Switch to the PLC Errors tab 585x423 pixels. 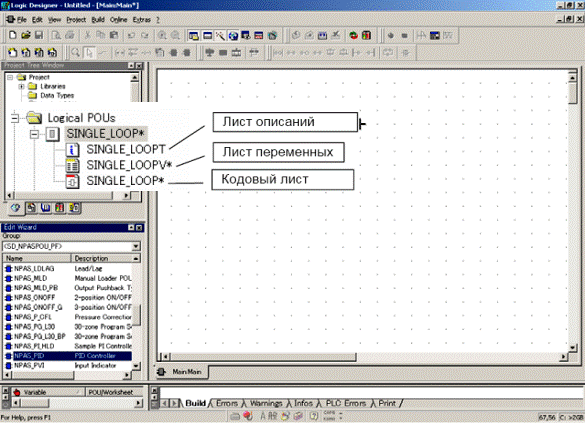click(346, 403)
